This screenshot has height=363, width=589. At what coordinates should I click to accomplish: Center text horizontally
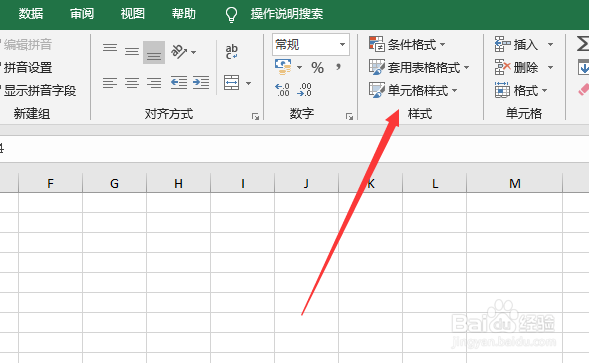coord(132,82)
